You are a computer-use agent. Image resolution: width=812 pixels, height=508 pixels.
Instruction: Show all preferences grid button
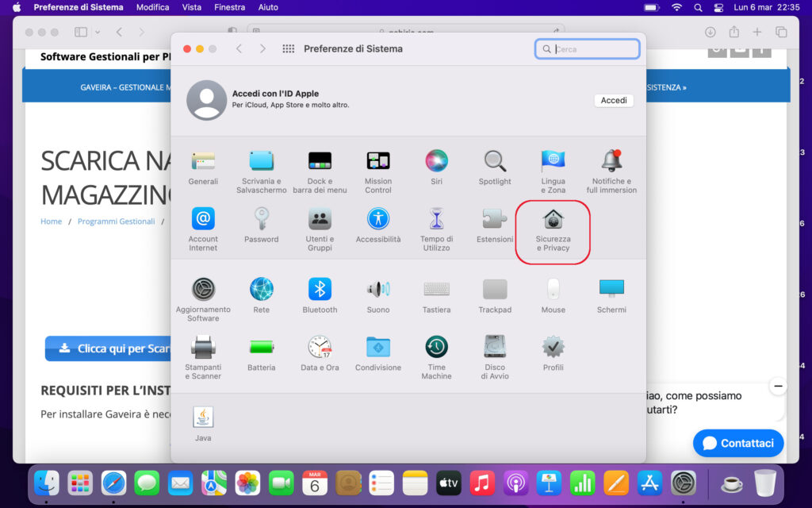point(289,48)
